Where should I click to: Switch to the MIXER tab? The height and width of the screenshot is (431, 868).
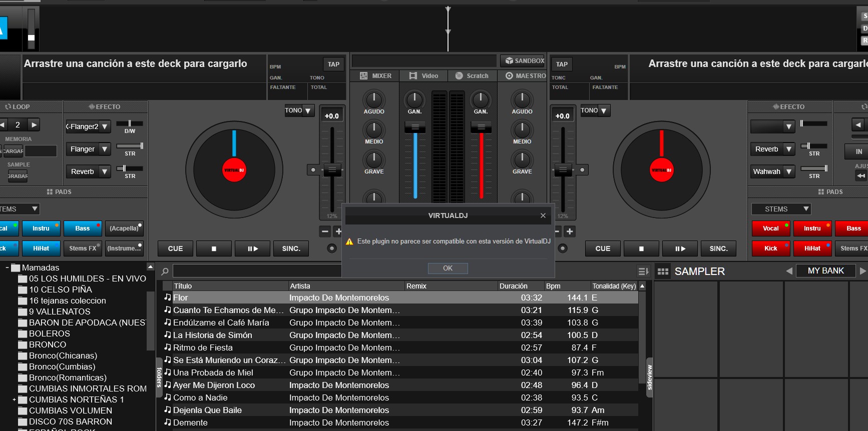(375, 76)
